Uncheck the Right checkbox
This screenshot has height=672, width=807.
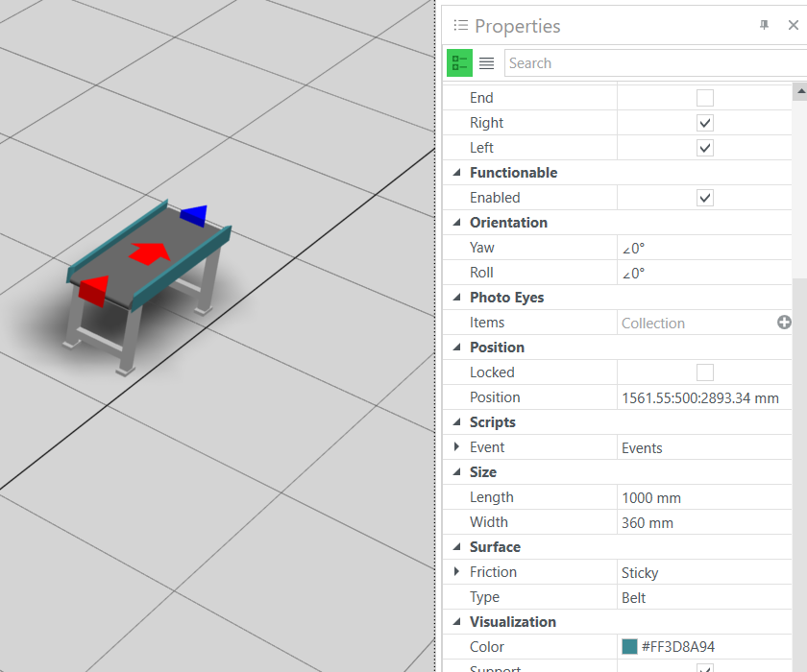tap(704, 123)
